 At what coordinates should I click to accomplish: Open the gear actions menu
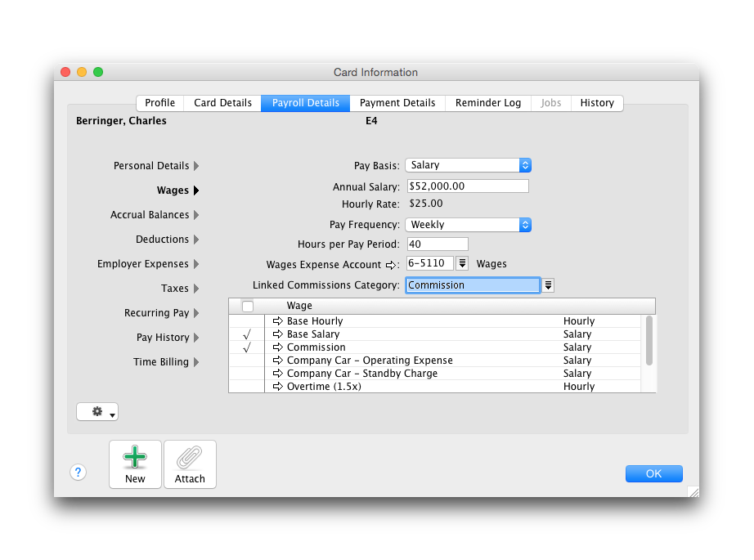coord(97,412)
